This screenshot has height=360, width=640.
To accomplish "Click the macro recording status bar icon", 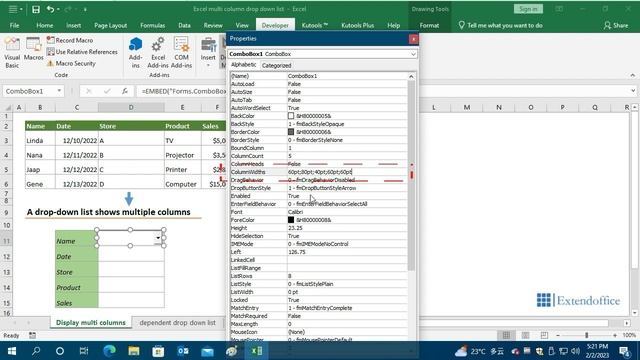I will point(32,336).
